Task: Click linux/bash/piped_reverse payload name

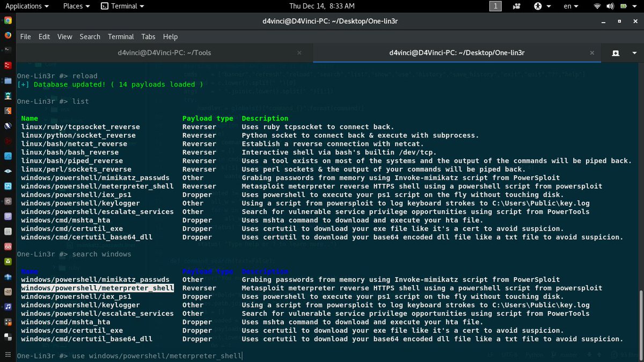Action: tap(72, 161)
